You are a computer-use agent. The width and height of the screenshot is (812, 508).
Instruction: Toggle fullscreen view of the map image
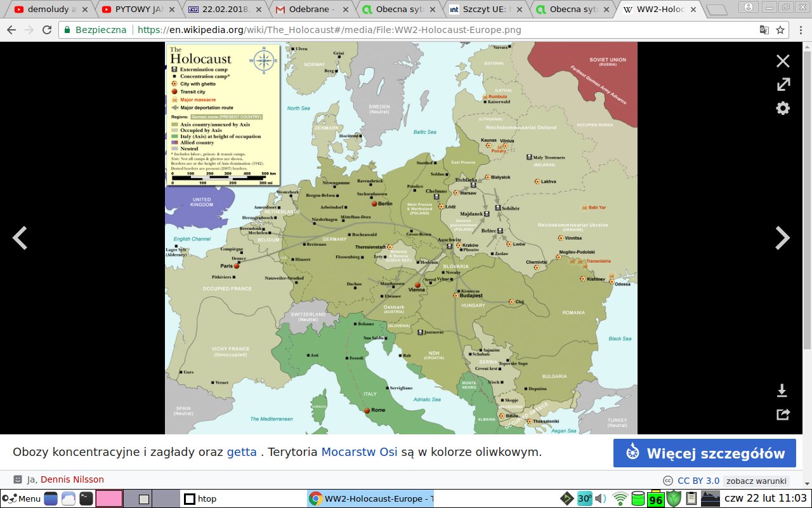point(783,84)
